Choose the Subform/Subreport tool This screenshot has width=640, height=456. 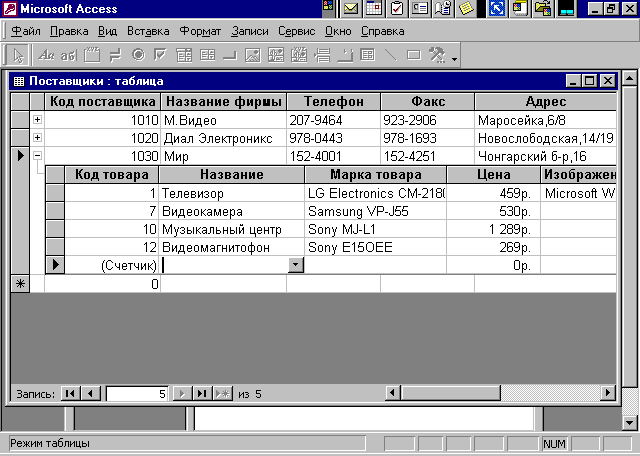pos(368,55)
